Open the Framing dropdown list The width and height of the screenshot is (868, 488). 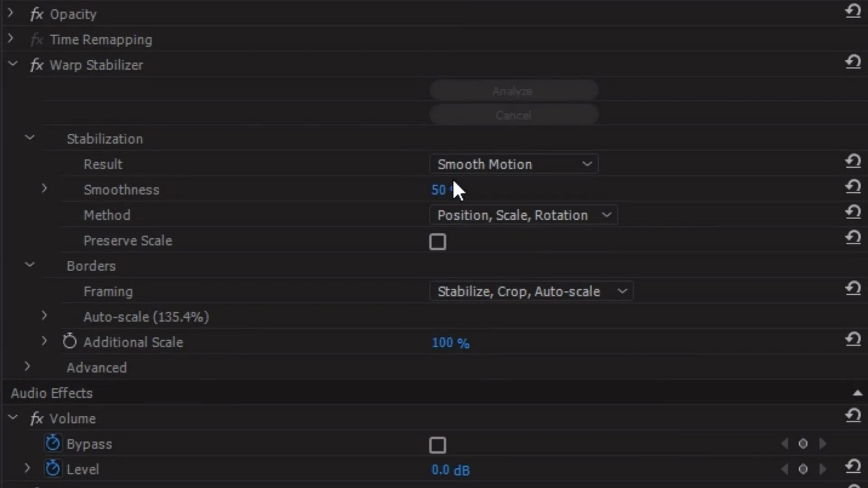click(x=531, y=291)
